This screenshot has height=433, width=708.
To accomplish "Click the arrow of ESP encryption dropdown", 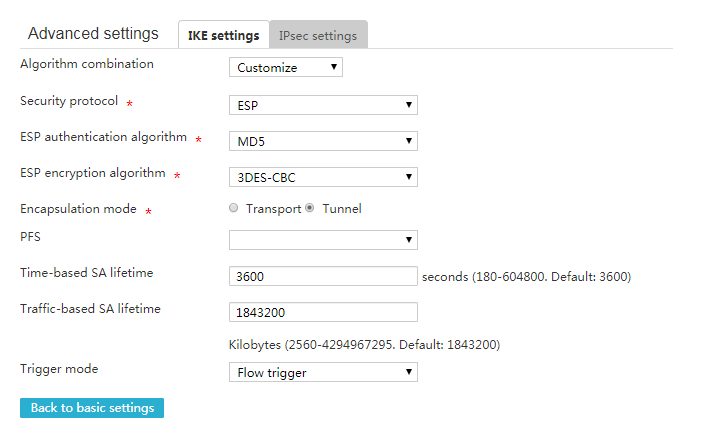I will tap(409, 177).
